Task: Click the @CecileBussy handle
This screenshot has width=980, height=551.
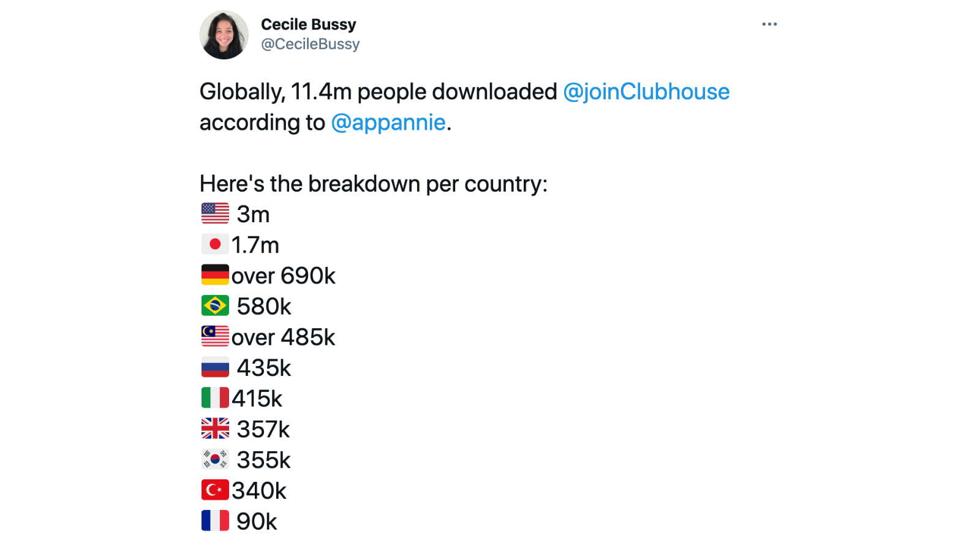Action: click(x=311, y=44)
